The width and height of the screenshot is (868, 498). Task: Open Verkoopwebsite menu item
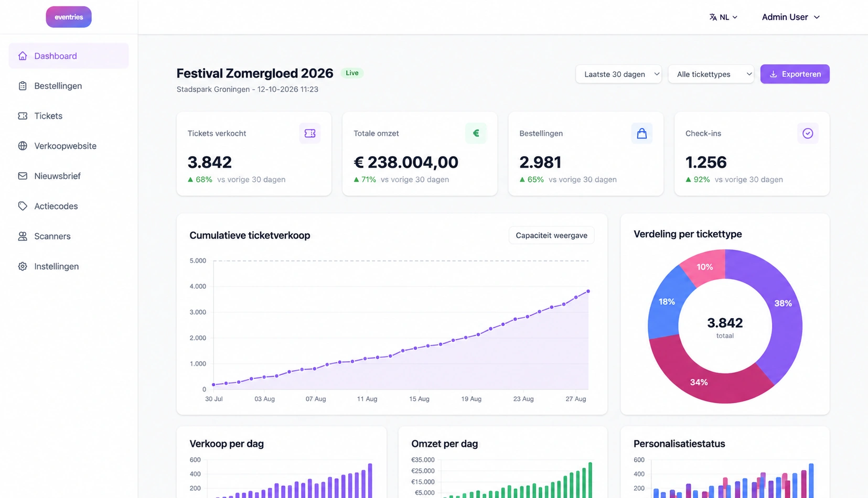[69, 146]
